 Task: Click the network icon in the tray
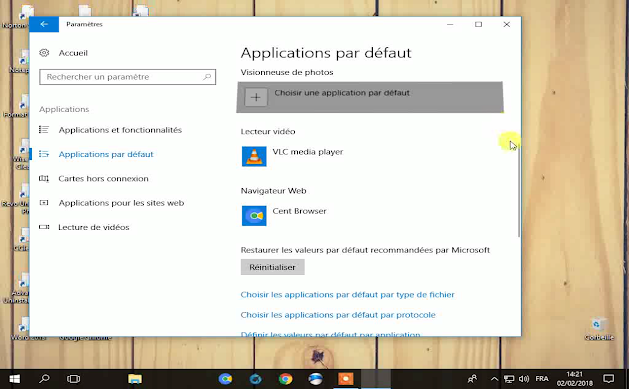pos(509,379)
